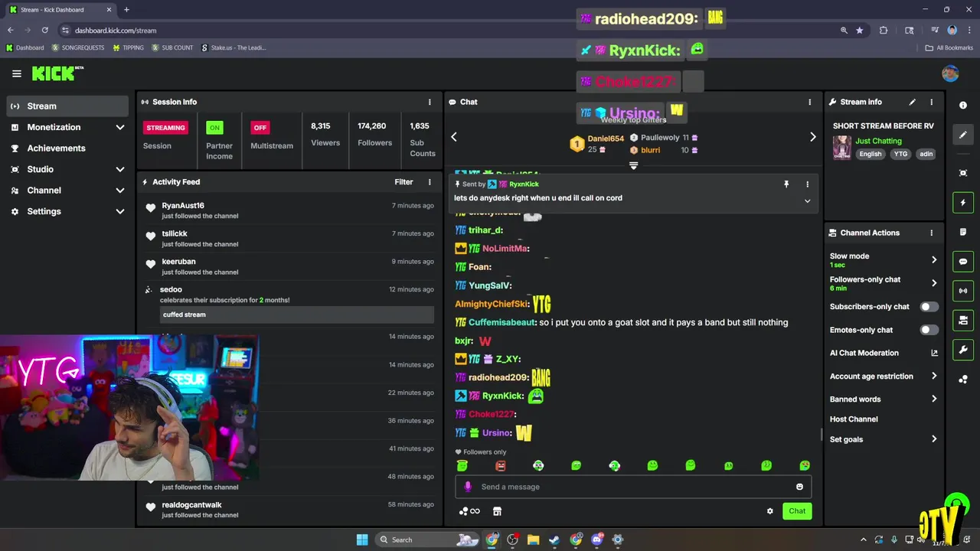Viewport: 980px width, 551px height.
Task: Click the green Chat send button
Action: (x=797, y=511)
